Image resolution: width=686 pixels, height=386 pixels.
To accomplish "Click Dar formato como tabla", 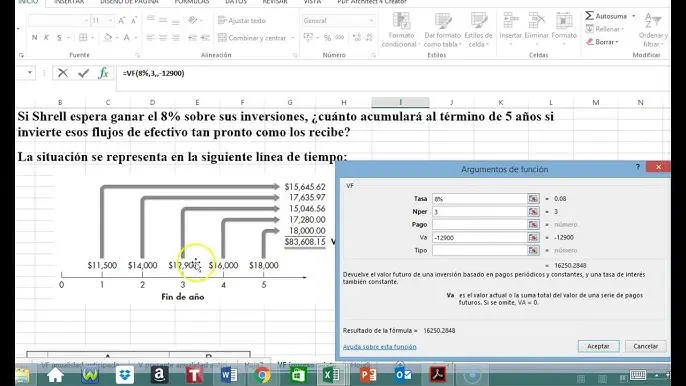I will coord(442,30).
